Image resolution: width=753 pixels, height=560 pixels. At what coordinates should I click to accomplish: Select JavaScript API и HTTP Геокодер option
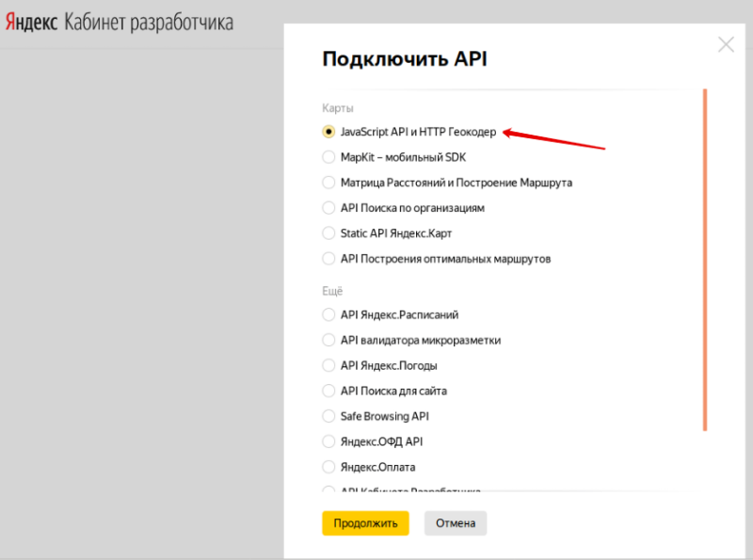[328, 132]
